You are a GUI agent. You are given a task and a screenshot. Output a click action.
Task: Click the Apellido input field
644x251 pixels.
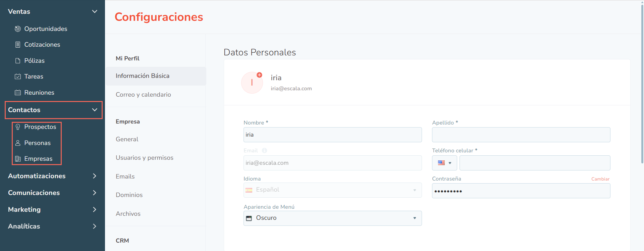521,135
